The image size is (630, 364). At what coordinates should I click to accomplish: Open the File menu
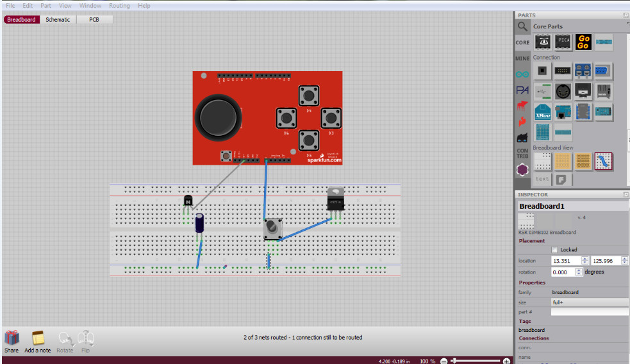click(x=10, y=6)
